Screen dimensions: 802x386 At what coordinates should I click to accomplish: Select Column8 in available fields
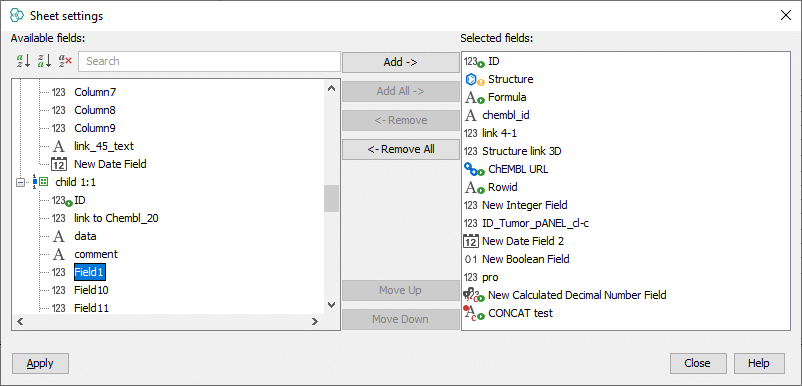coord(95,110)
